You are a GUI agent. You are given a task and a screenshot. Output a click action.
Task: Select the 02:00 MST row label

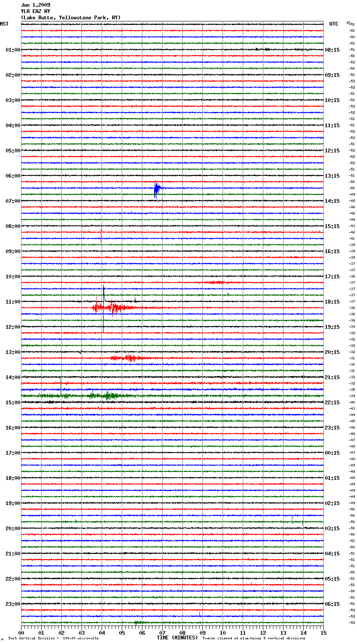pyautogui.click(x=13, y=75)
